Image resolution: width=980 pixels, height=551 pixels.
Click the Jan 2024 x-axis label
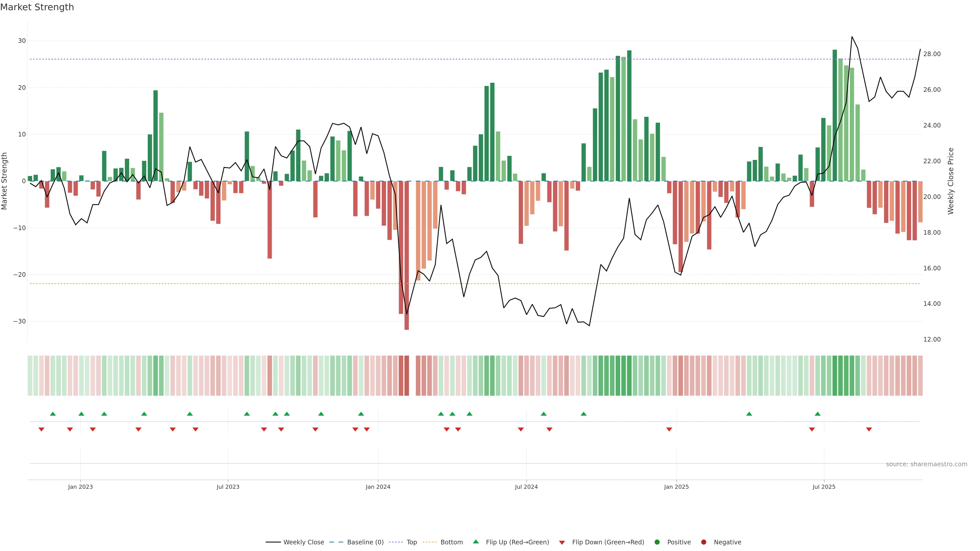click(x=378, y=487)
